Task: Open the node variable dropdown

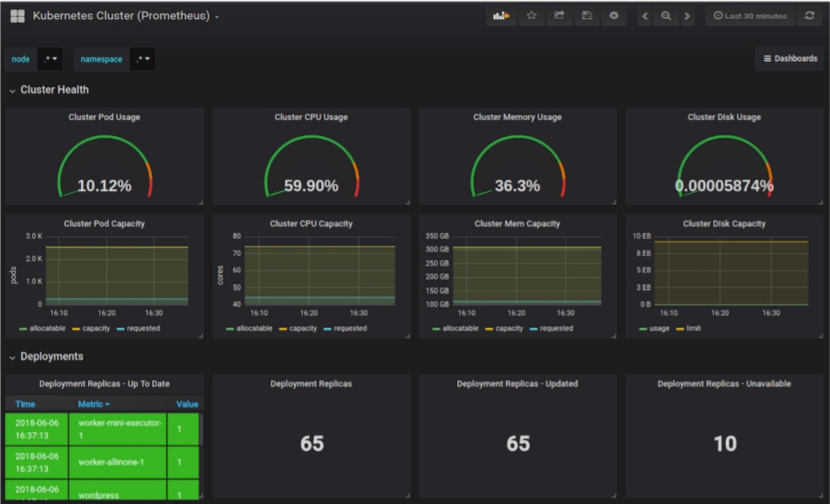Action: [x=50, y=59]
